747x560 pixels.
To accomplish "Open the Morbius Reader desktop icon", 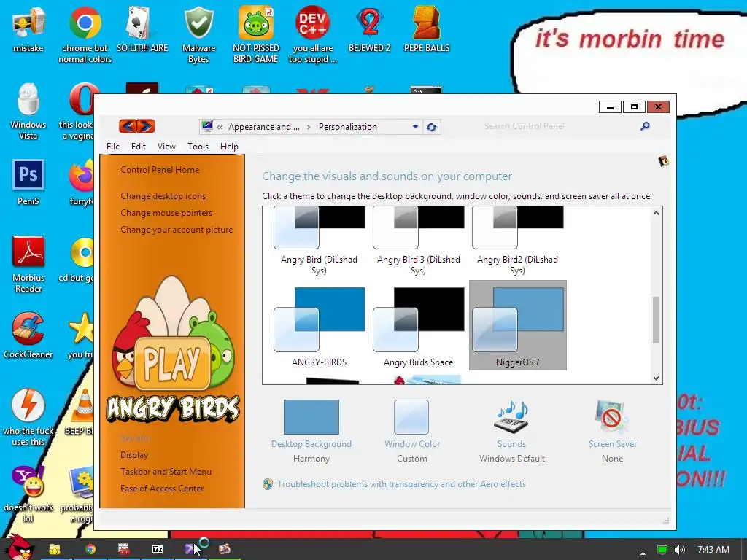I will [x=28, y=264].
